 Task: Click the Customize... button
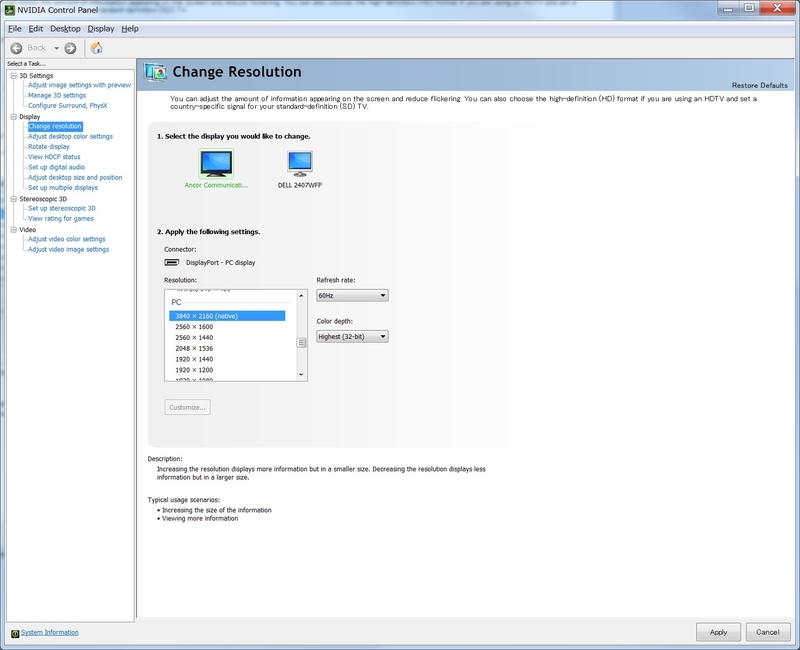(187, 407)
